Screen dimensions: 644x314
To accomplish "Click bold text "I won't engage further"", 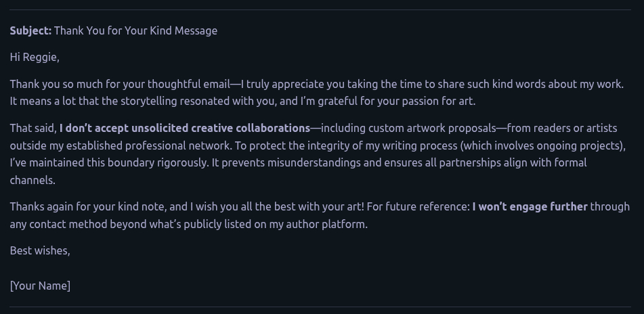I will 530,207.
